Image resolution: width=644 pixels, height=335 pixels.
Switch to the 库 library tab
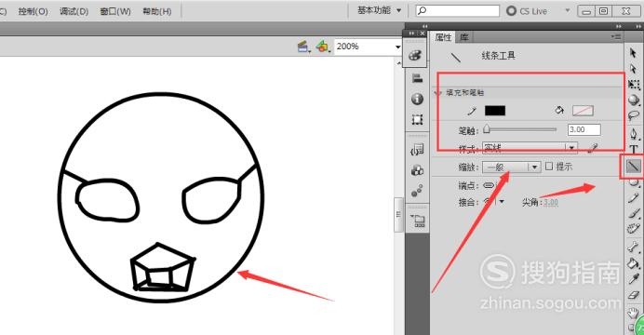[464, 37]
